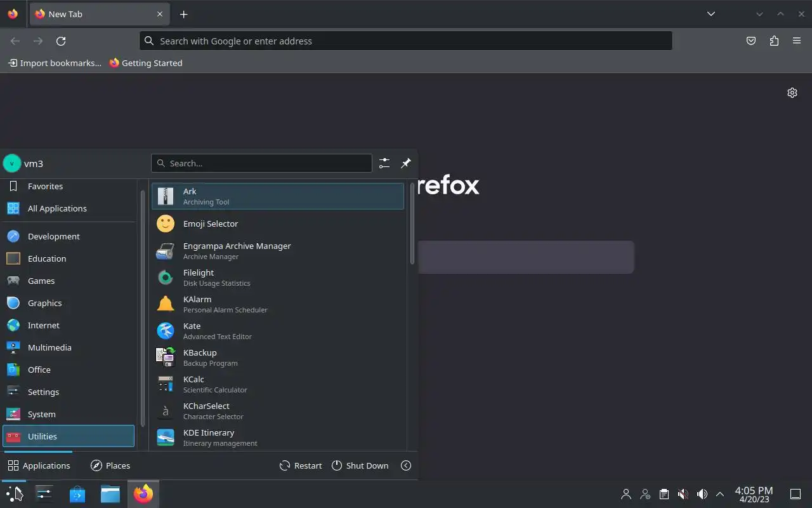Expand more session options arrow
The height and width of the screenshot is (508, 812).
click(x=406, y=465)
